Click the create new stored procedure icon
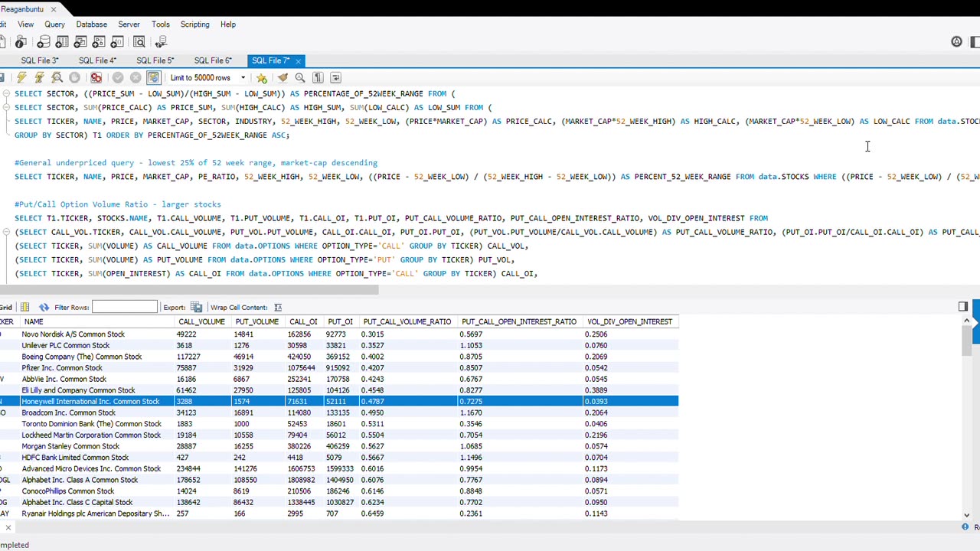Viewport: 980px width, 551px height. pyautogui.click(x=99, y=42)
